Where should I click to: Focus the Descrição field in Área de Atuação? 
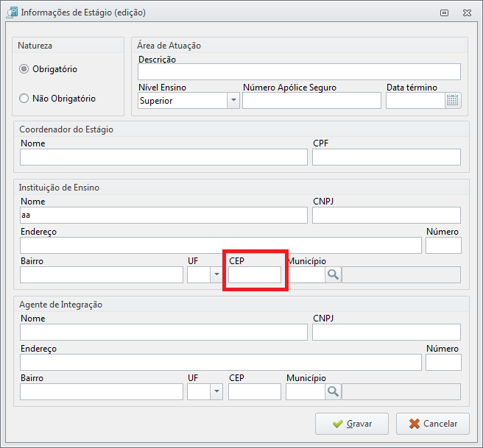tap(299, 71)
